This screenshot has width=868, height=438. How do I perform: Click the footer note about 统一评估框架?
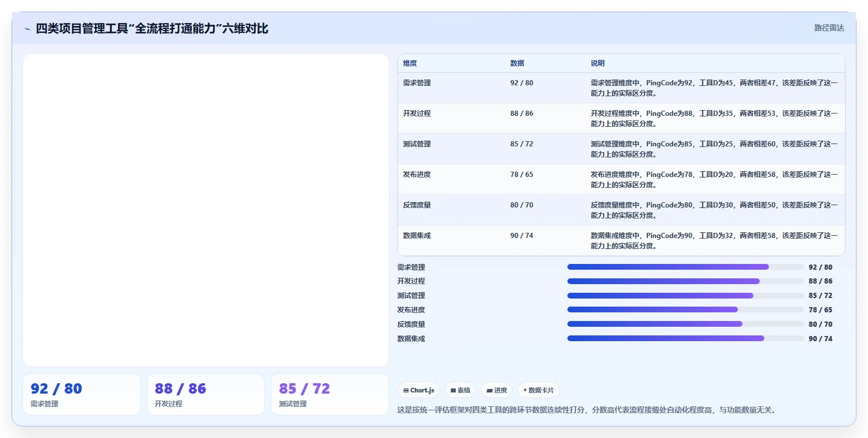(587, 410)
